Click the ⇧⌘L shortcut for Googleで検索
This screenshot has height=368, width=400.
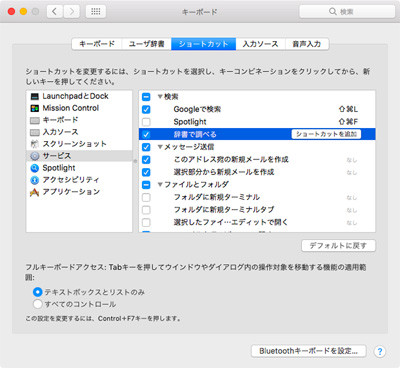coord(348,109)
